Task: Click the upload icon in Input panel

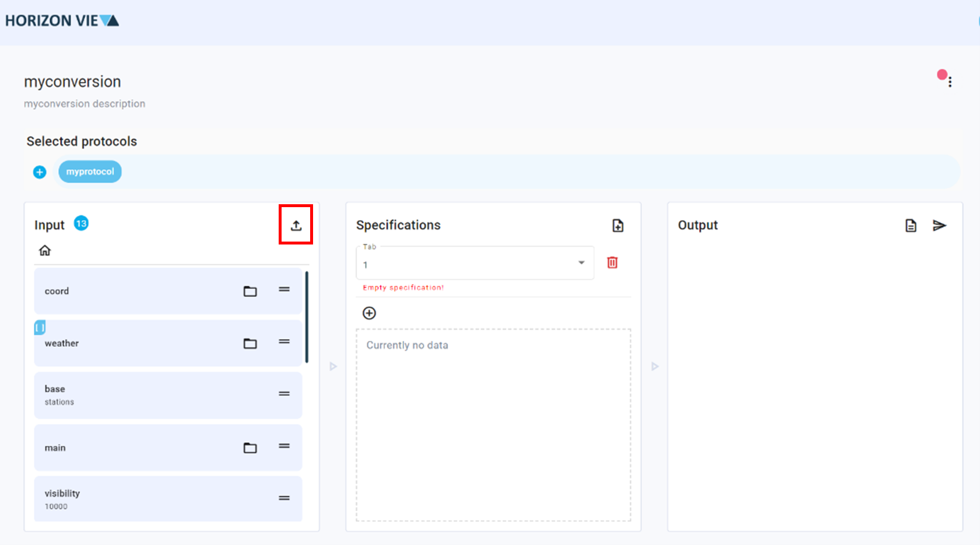Action: [296, 225]
